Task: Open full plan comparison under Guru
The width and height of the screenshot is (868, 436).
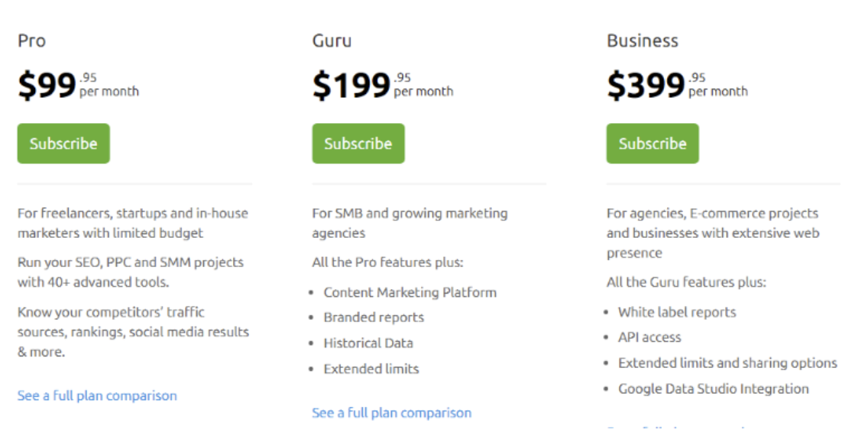Action: pyautogui.click(x=392, y=413)
